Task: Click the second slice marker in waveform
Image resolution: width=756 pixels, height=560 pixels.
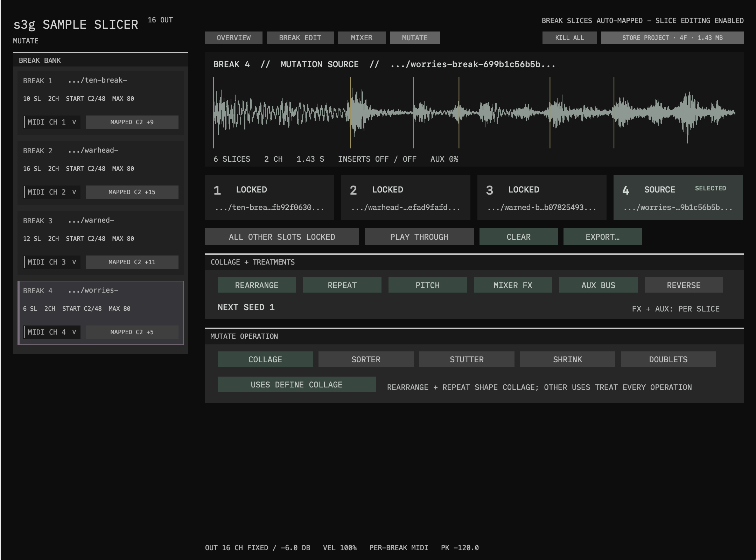Action: [350, 113]
